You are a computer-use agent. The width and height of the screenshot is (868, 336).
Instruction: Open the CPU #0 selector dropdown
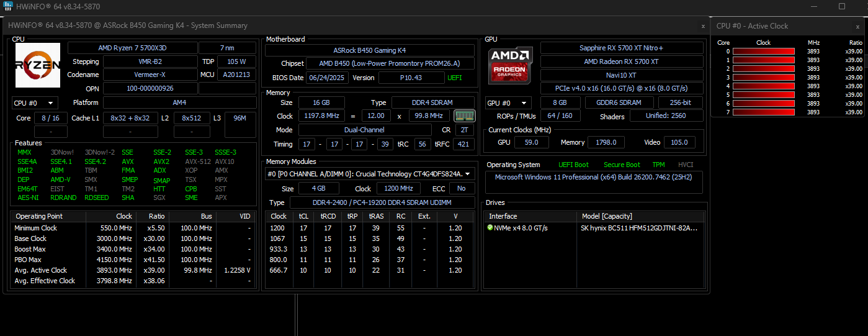coord(35,102)
